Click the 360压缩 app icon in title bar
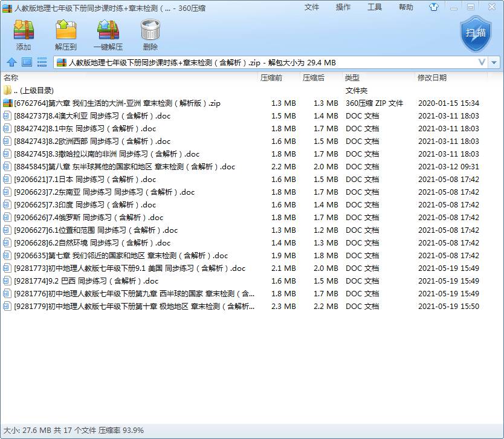The image size is (504, 439). point(7,8)
